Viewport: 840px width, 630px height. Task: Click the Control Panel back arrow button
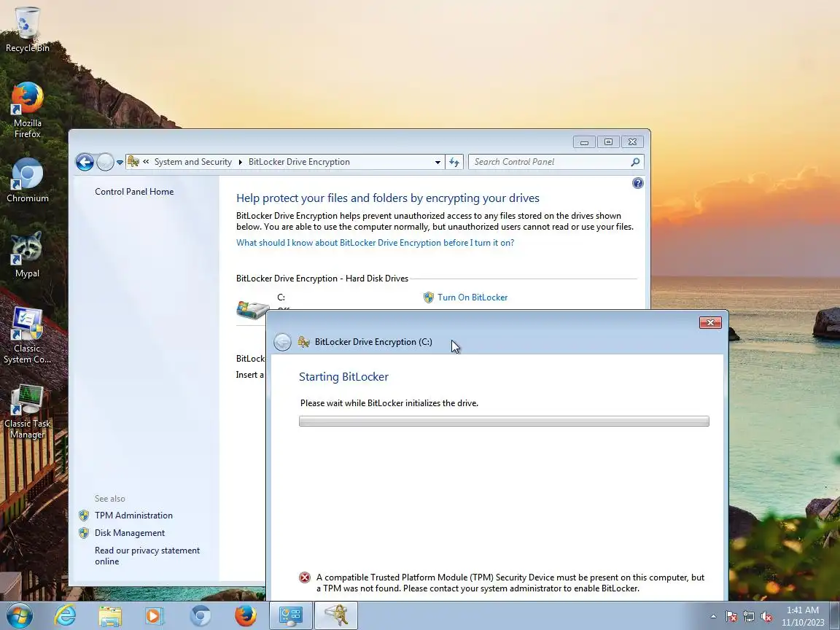click(x=85, y=162)
